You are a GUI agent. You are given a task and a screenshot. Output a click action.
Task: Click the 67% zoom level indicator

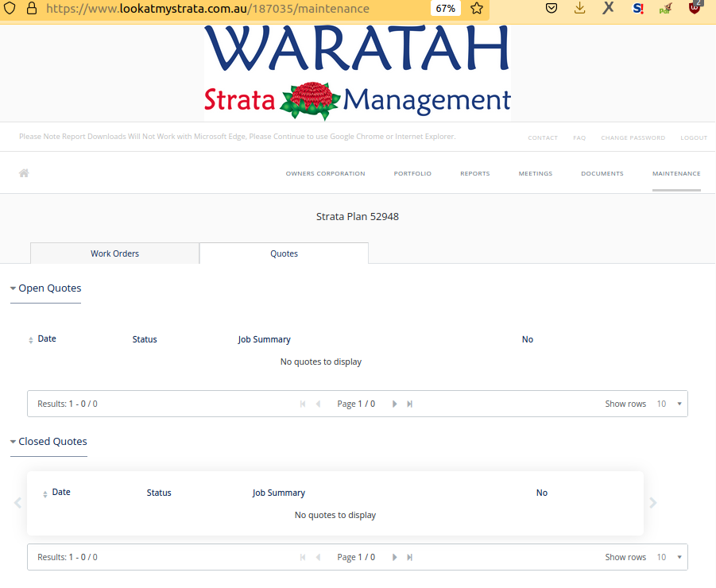click(445, 8)
